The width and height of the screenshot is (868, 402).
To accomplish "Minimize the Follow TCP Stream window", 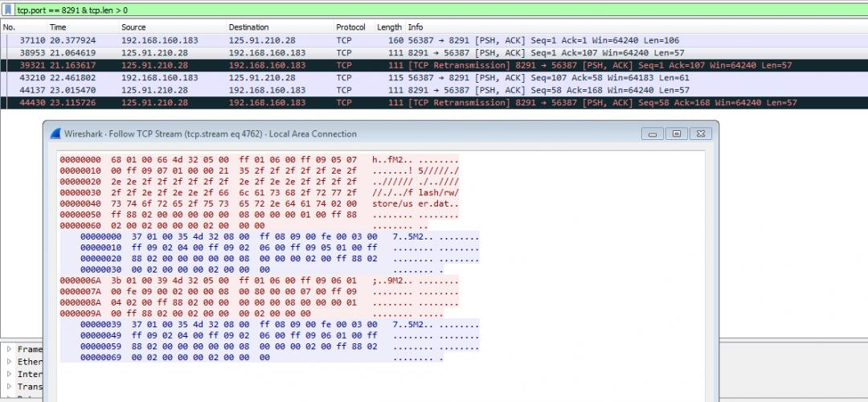I will tap(655, 133).
